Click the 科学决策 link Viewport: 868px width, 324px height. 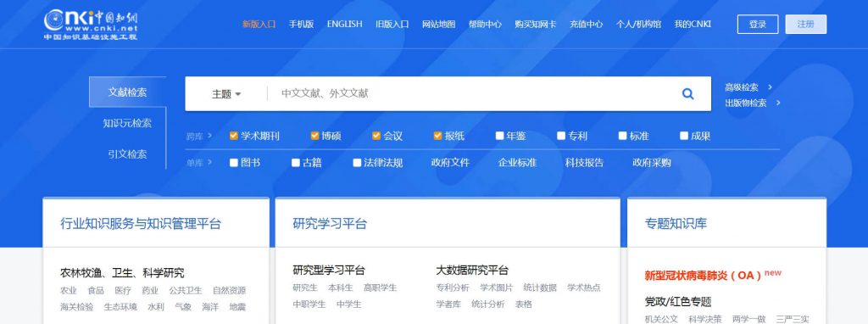[704, 319]
